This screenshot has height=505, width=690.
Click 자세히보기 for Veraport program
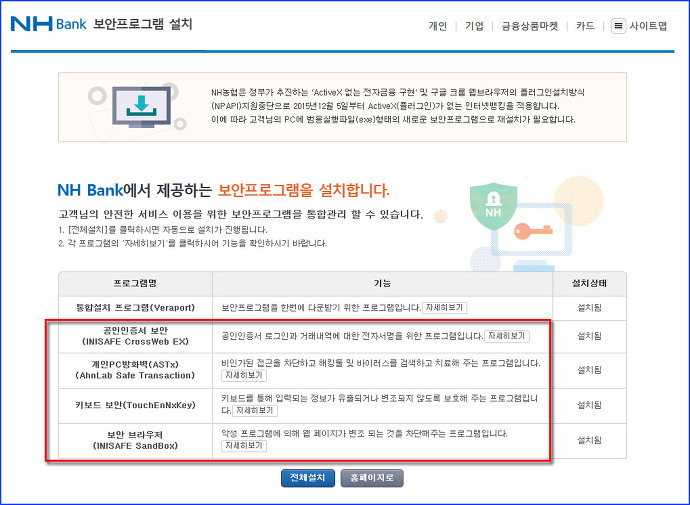tap(444, 307)
